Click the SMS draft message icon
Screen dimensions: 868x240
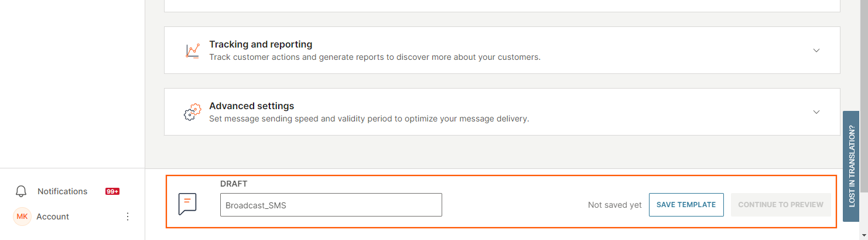pos(187,204)
